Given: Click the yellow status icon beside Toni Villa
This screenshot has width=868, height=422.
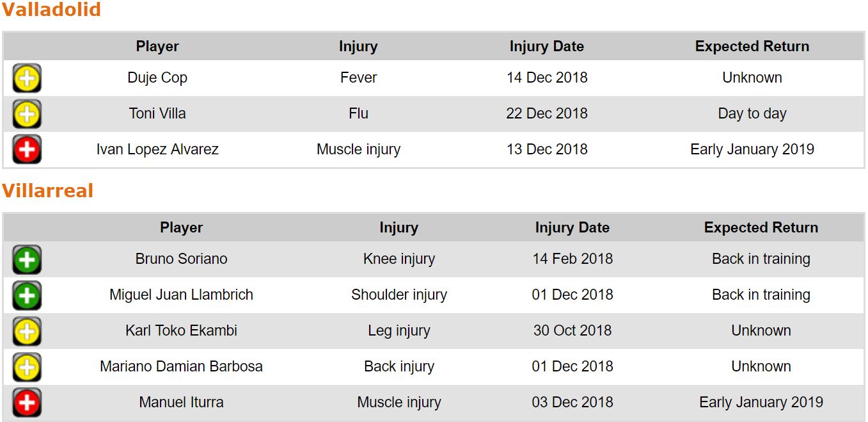Looking at the screenshot, I should tap(27, 115).
